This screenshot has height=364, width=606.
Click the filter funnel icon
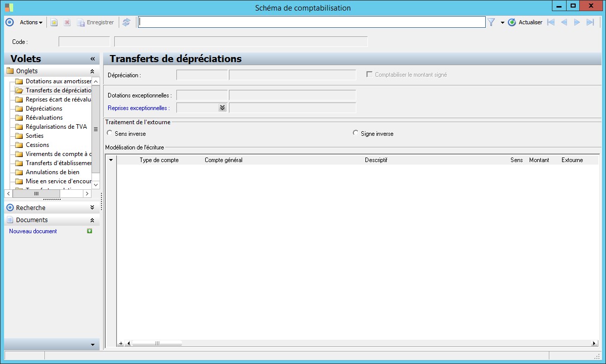(x=491, y=22)
